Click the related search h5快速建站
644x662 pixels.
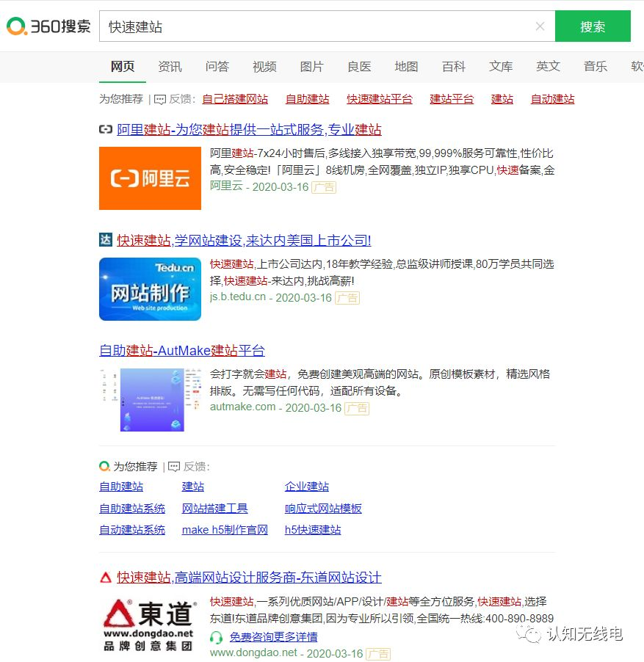tap(313, 531)
